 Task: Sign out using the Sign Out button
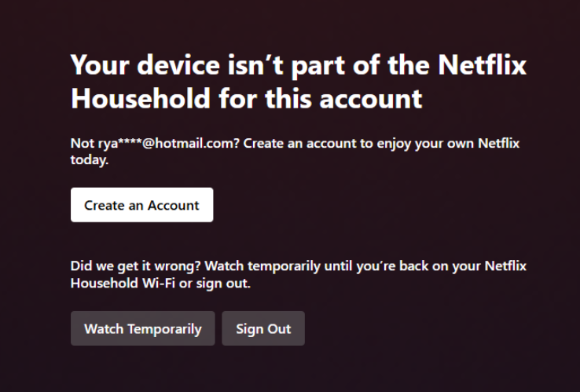(262, 329)
